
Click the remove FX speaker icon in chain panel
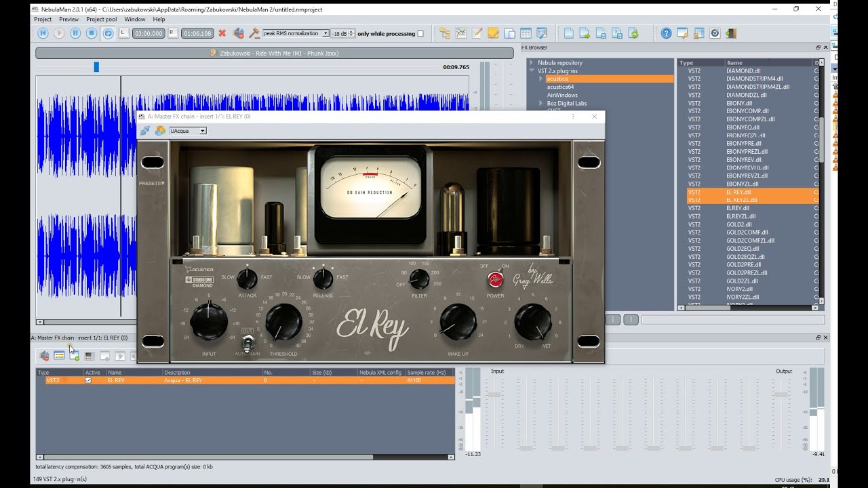coord(44,356)
